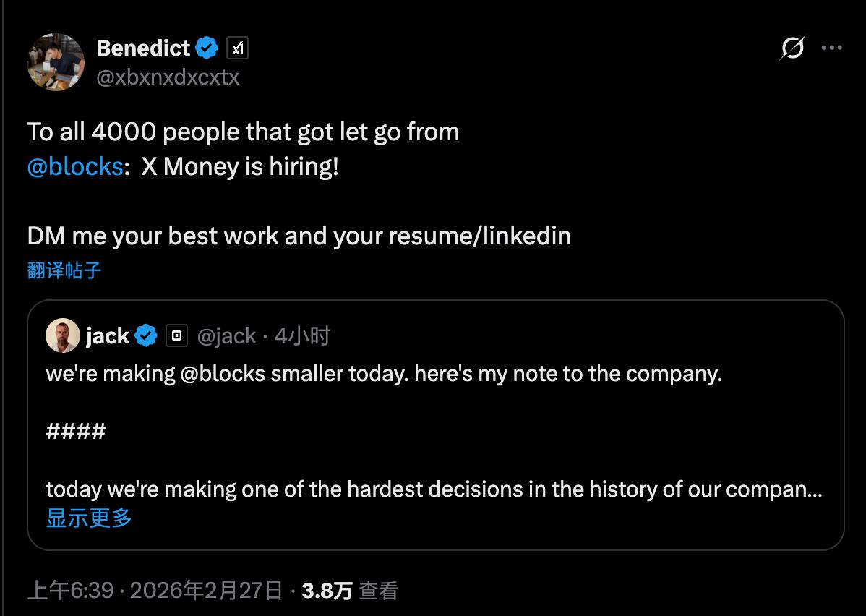Click 翻译帖子 to translate the post
Screen dimensions: 866x616
coord(64,270)
